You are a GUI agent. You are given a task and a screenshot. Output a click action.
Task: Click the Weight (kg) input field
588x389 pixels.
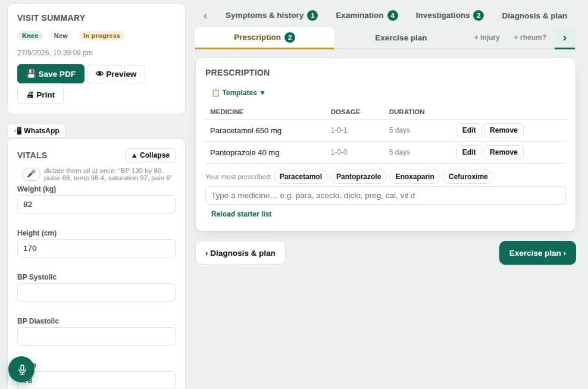(x=96, y=204)
